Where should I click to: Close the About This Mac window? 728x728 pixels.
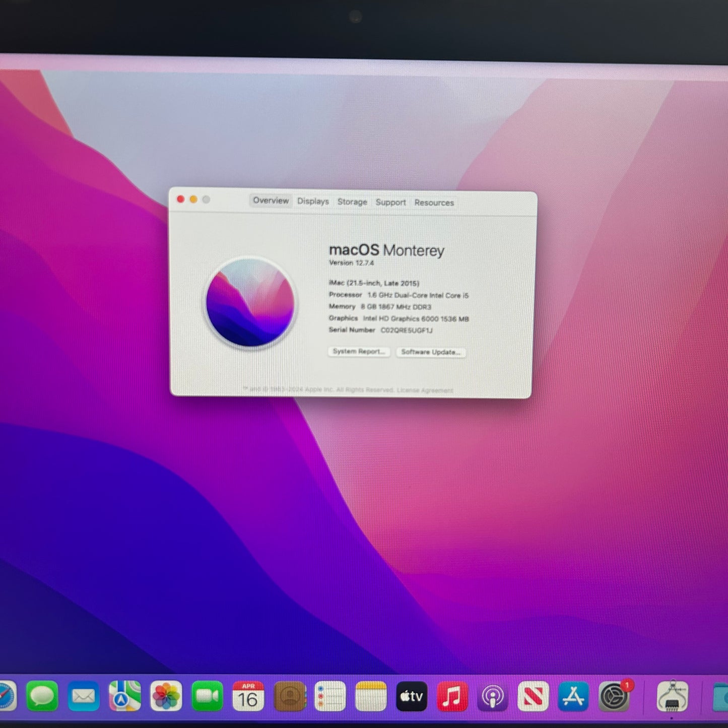point(180,199)
